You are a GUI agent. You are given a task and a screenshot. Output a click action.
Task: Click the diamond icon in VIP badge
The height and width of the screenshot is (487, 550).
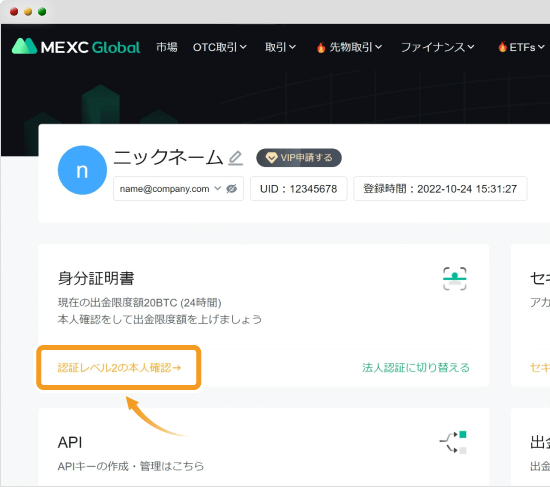click(x=271, y=158)
